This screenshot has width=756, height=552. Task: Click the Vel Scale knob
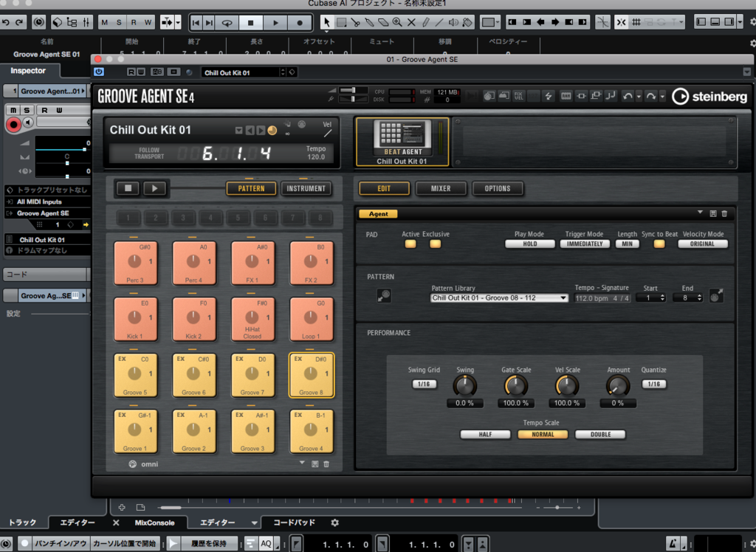(567, 386)
